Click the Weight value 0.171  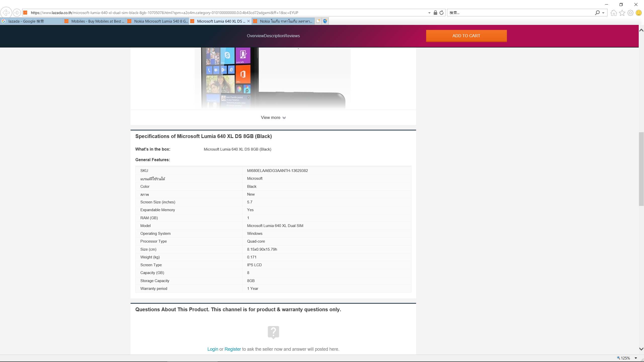[x=252, y=257]
